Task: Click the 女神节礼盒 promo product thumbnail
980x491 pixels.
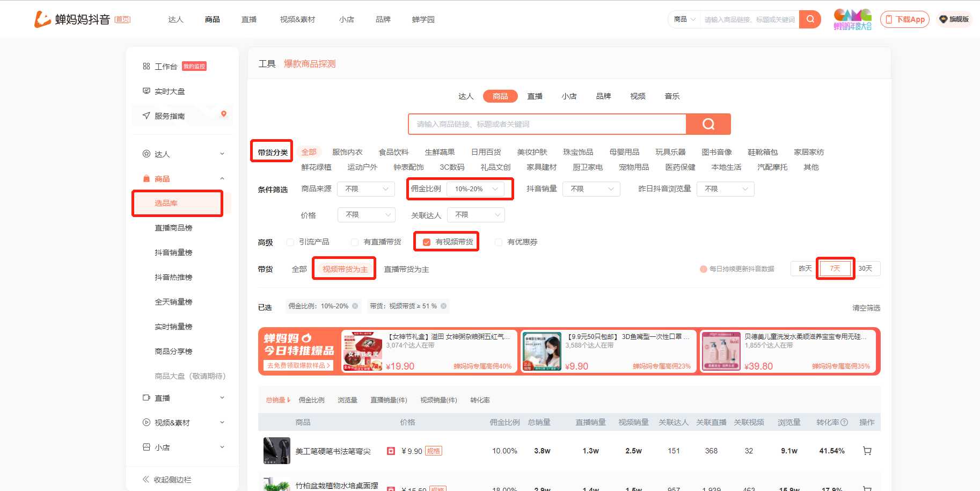Action: [x=362, y=351]
